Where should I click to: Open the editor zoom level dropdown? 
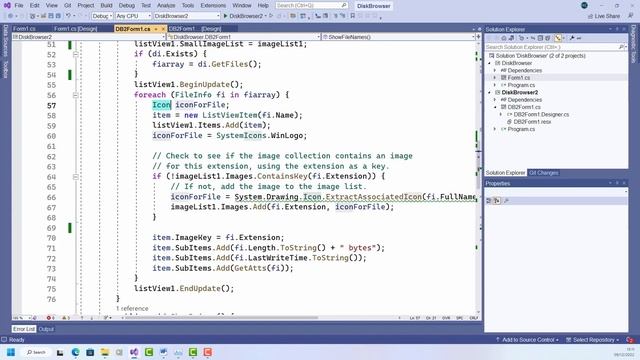(x=21, y=318)
